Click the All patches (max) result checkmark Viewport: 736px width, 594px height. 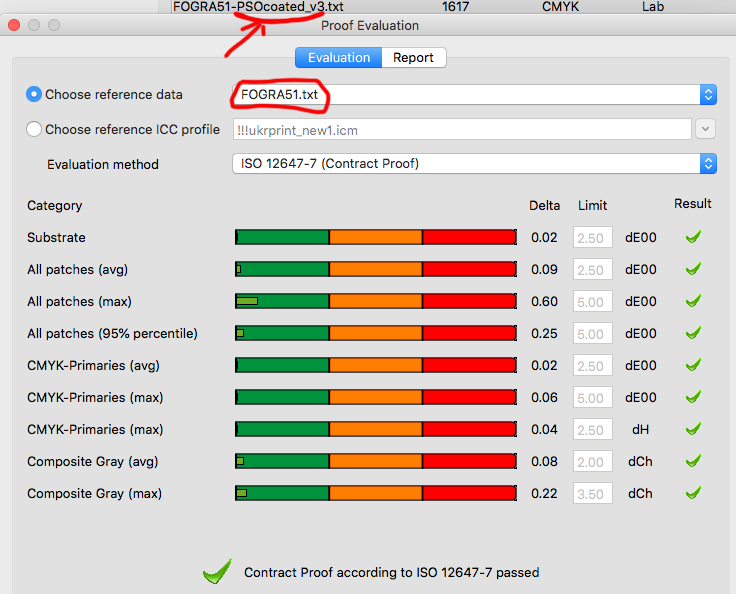693,301
